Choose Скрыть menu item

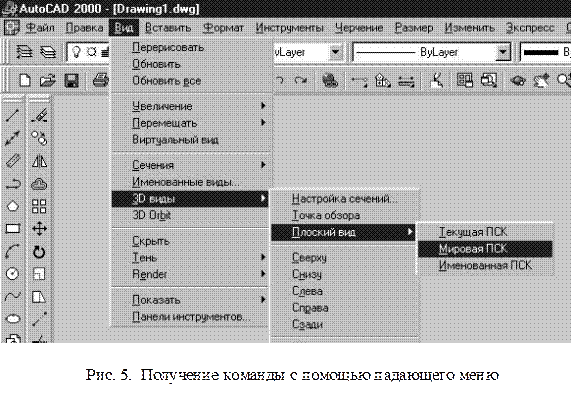tap(192, 241)
